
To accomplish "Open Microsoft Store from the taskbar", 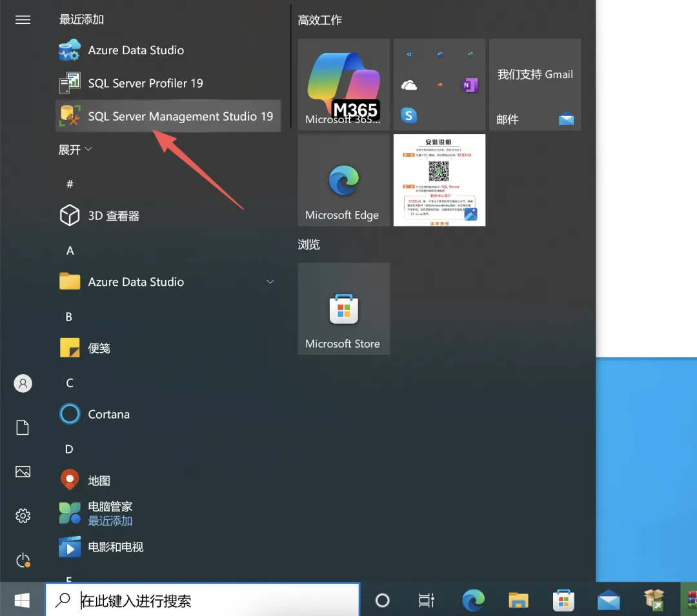I will [x=563, y=601].
